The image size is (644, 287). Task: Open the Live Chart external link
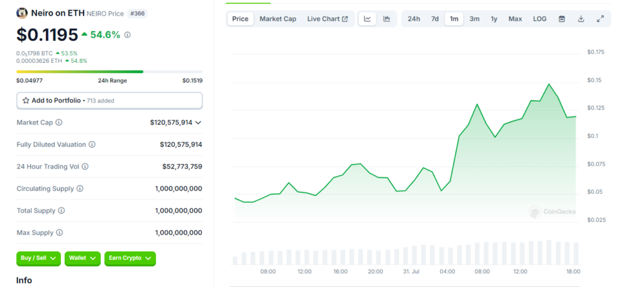(x=327, y=19)
